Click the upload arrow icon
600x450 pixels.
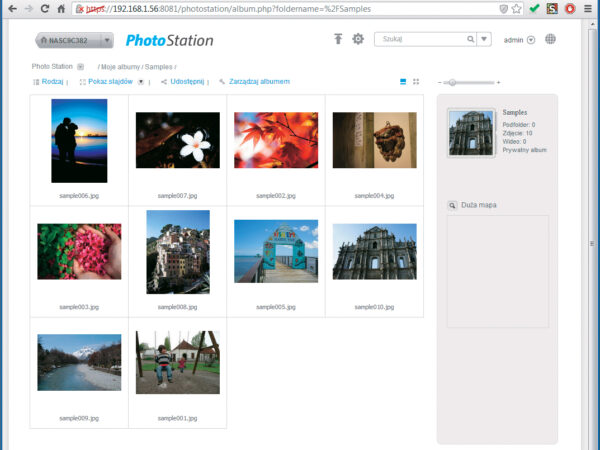pos(338,39)
